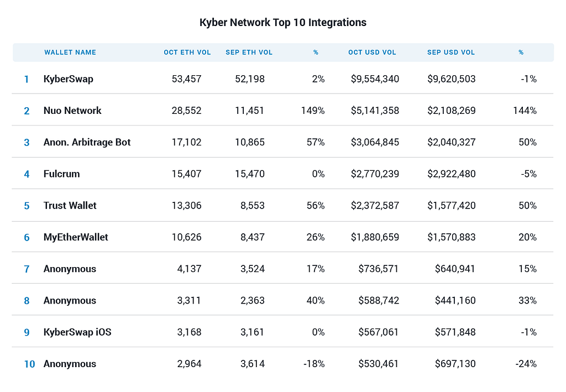Viewport: 566px width, 392px height.
Task: Click the MyEtherWallet name
Action: coord(76,237)
